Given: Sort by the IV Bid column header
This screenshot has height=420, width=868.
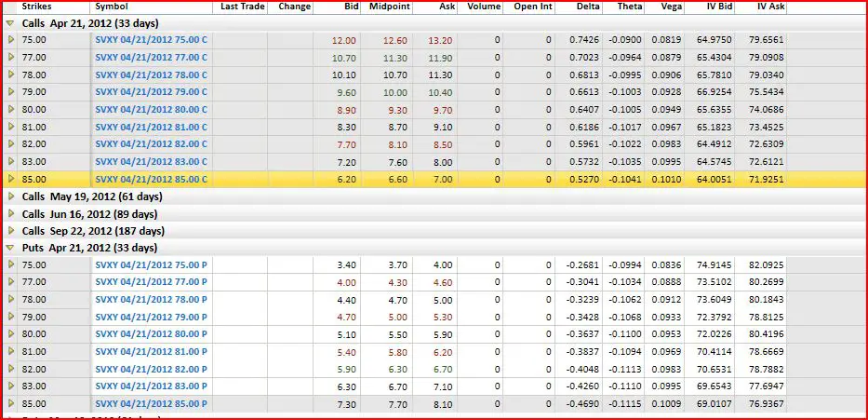Looking at the screenshot, I should [x=718, y=7].
